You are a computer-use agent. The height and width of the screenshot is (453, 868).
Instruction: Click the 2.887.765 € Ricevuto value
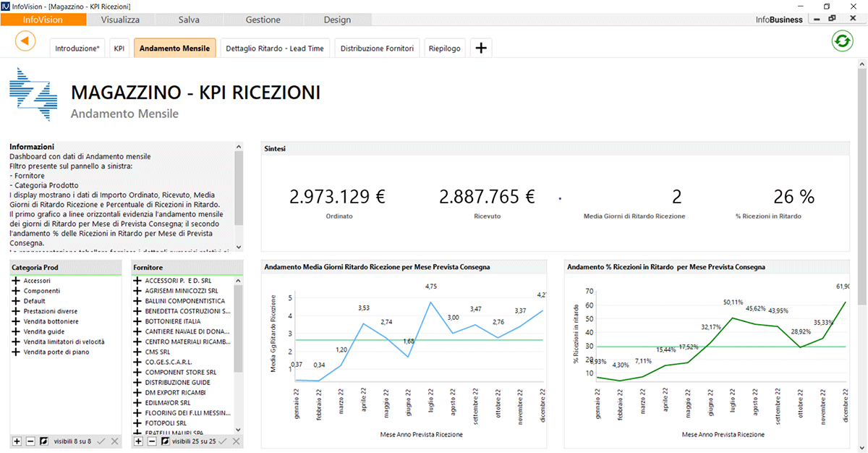click(488, 196)
